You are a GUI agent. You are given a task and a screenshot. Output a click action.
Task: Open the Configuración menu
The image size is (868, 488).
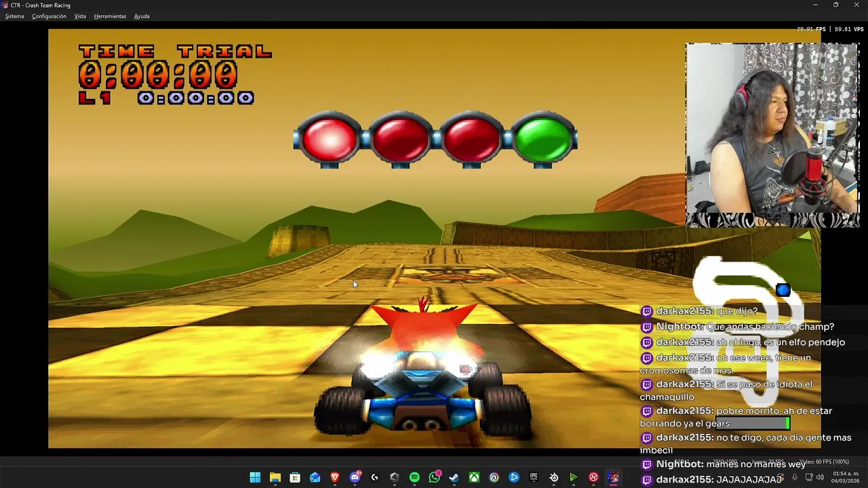point(49,16)
